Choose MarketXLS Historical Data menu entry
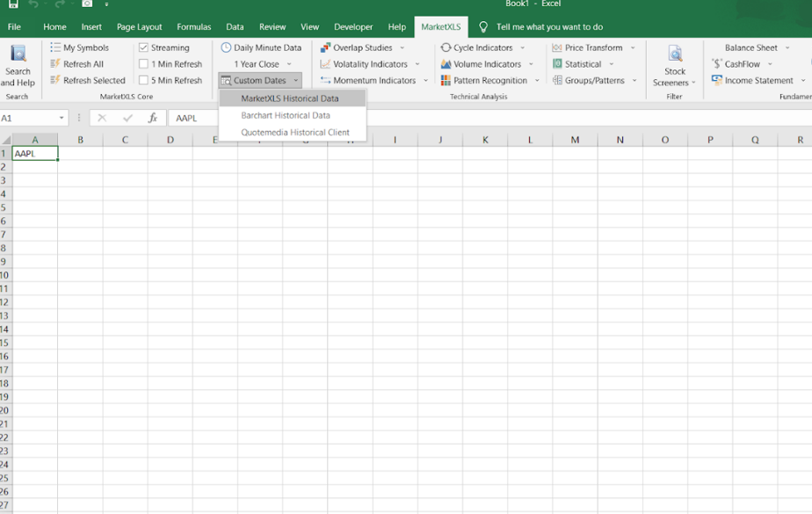 293,98
